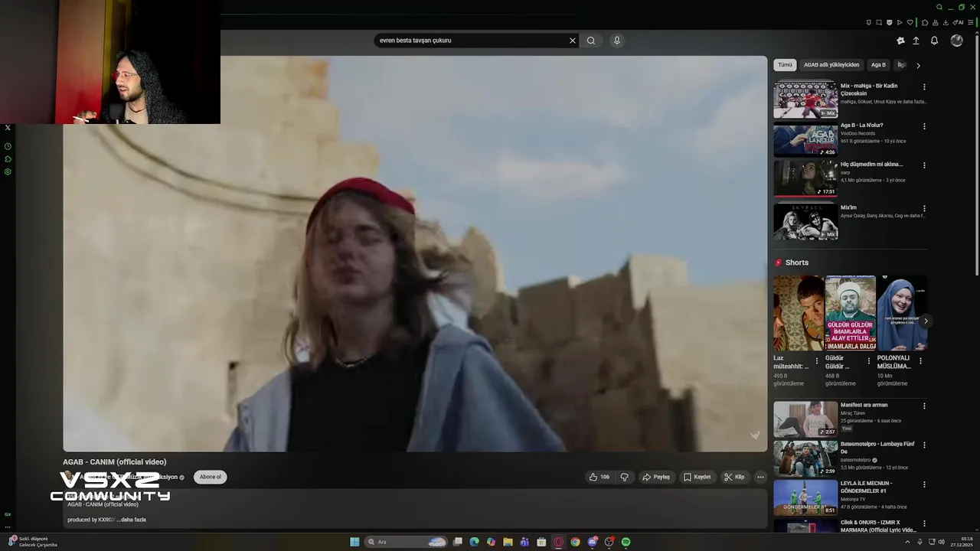This screenshot has width=980, height=551.
Task: Open the Güldür Güldür short thumbnail
Action: tap(850, 313)
